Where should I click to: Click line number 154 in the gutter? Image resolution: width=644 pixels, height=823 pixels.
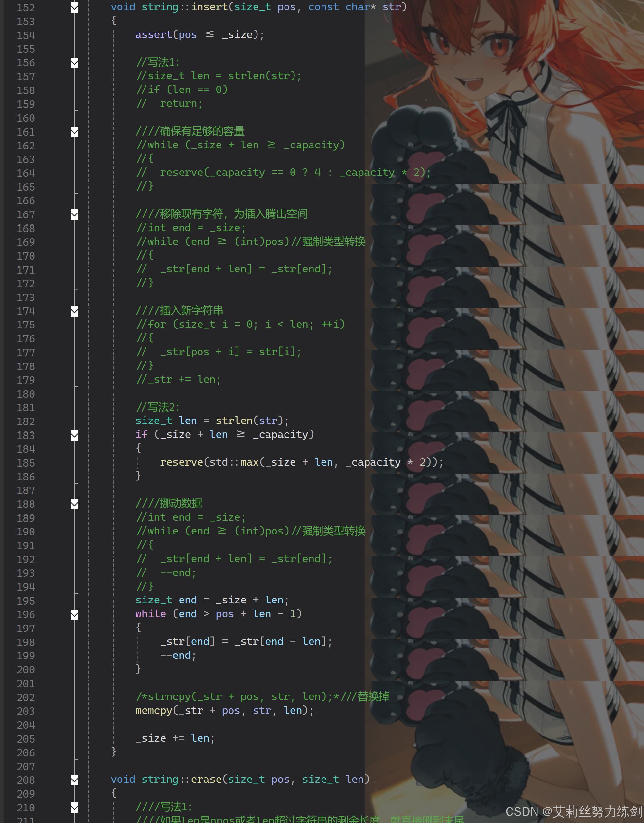(26, 35)
